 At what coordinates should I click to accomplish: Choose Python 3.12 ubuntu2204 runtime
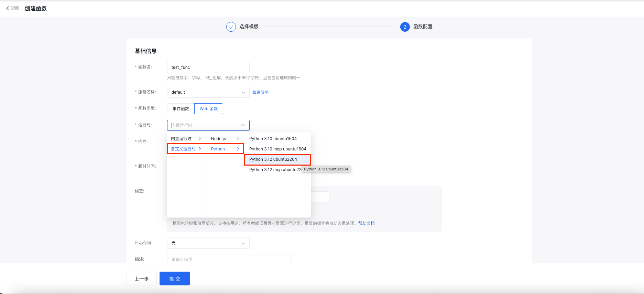click(x=273, y=159)
